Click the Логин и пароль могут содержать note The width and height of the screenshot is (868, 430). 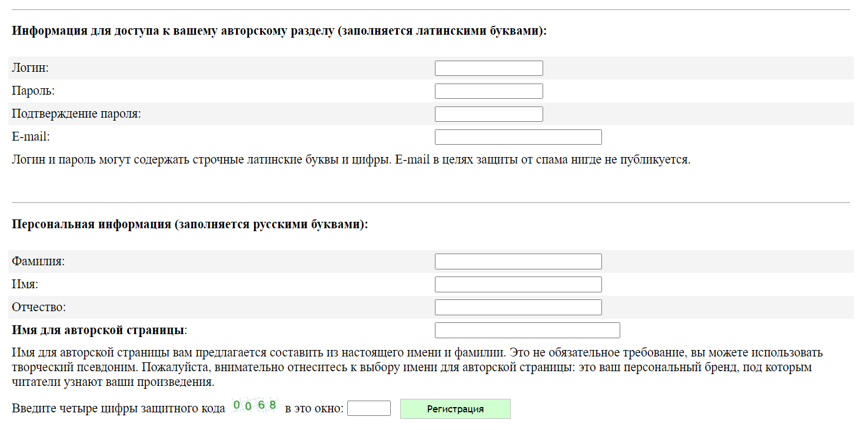click(x=351, y=159)
